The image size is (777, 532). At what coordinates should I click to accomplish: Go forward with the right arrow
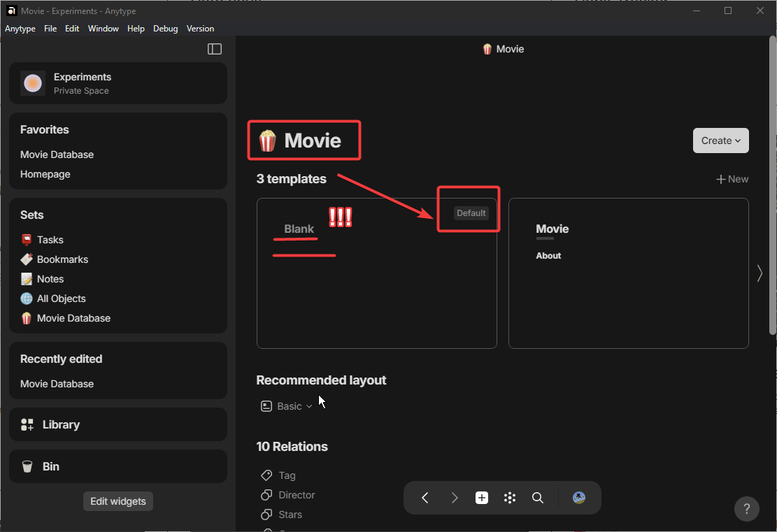click(455, 498)
